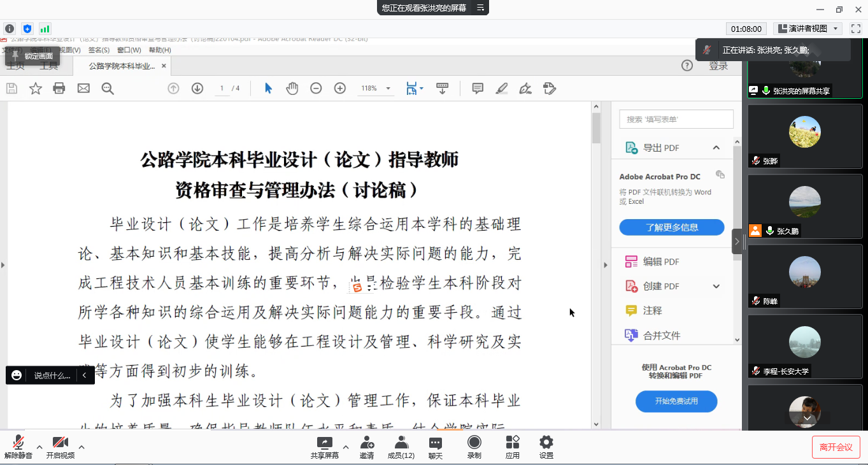This screenshot has width=868, height=465.
Task: Go to next page arrow
Action: pyautogui.click(x=197, y=89)
